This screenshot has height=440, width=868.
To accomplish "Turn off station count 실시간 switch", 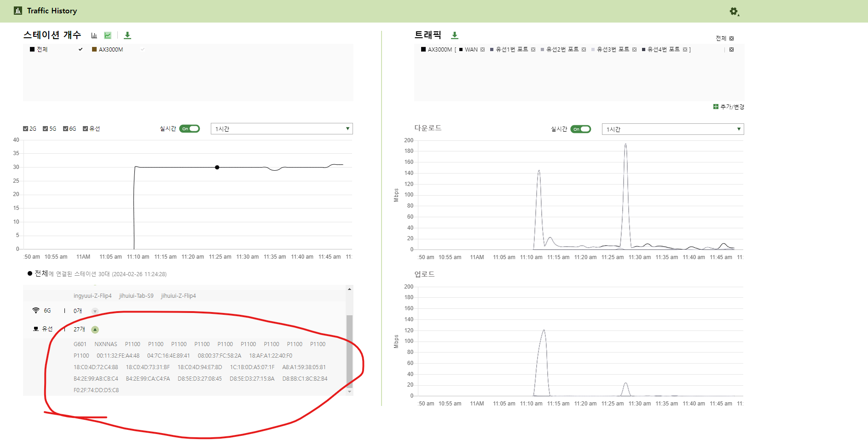I will coord(190,129).
